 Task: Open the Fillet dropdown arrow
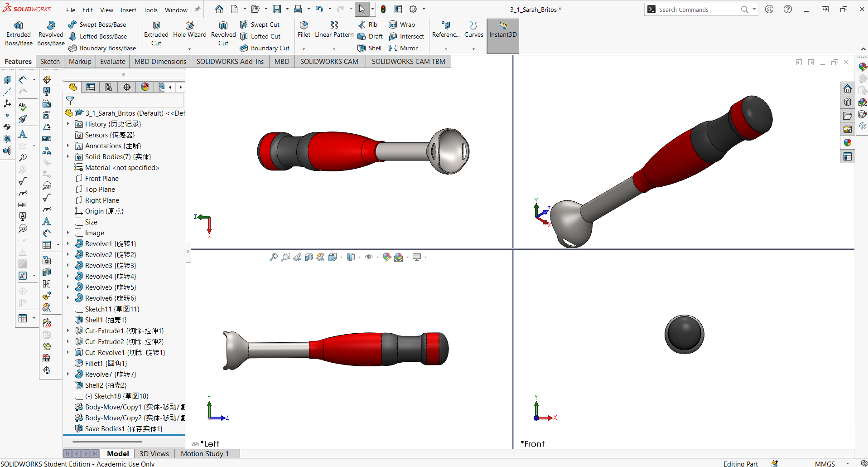(304, 49)
